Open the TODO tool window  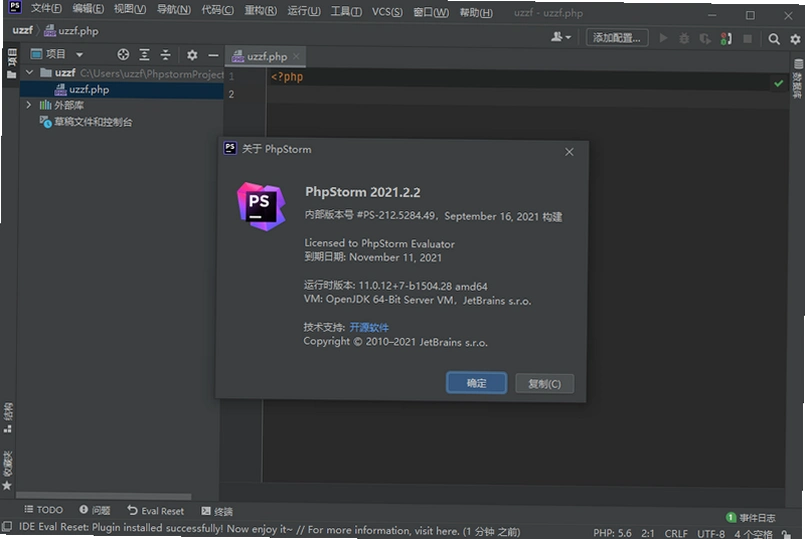44,509
